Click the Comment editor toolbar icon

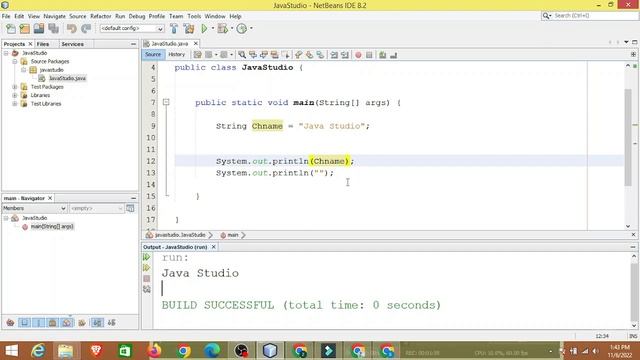382,55
